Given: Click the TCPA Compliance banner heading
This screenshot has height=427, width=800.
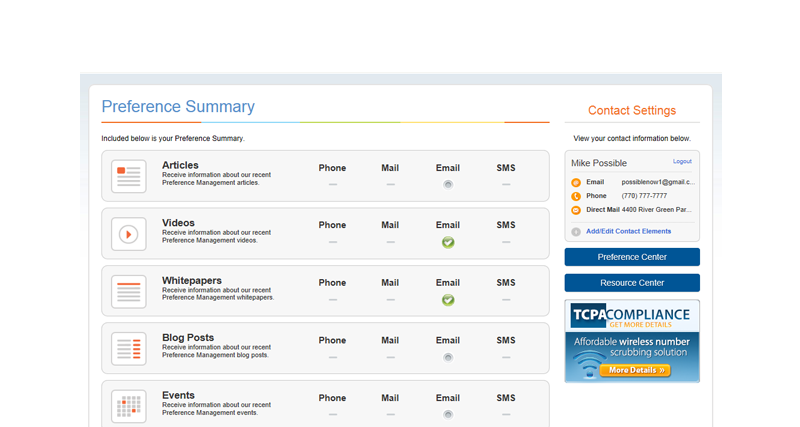Looking at the screenshot, I should coord(631,315).
